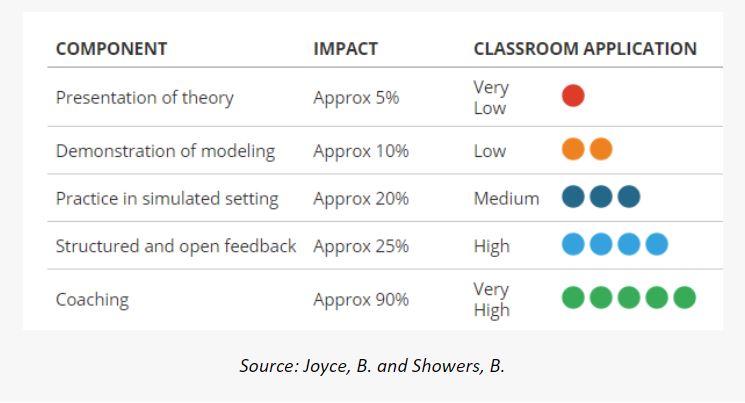
Task: Click the Presentation of theory cell
Action: [144, 98]
